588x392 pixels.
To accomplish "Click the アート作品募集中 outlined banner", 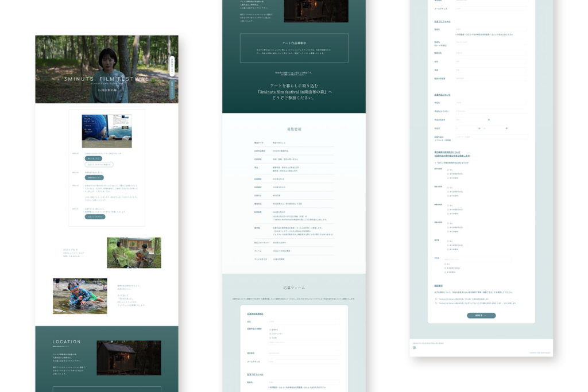I will click(293, 48).
